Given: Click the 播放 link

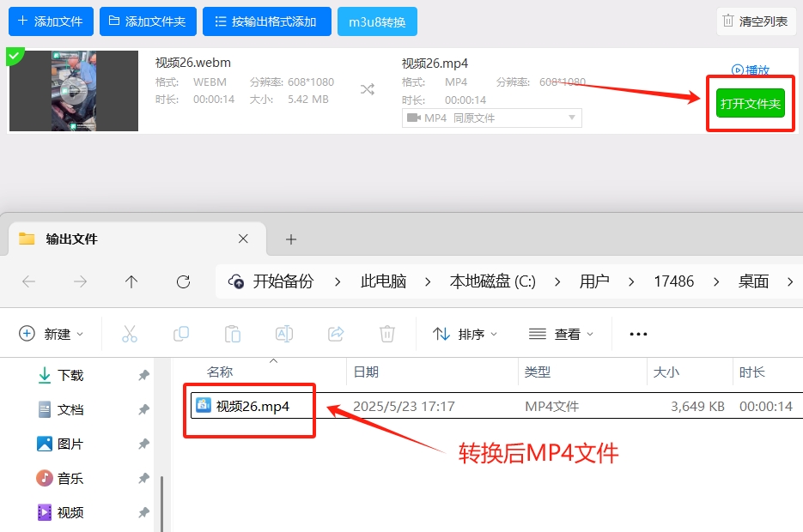Looking at the screenshot, I should click(x=752, y=70).
